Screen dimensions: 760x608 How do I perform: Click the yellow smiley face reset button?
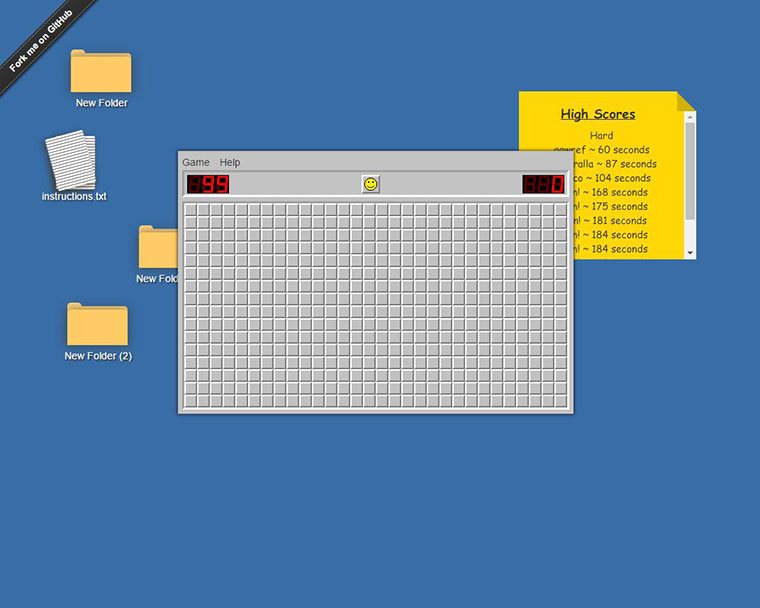tap(371, 184)
